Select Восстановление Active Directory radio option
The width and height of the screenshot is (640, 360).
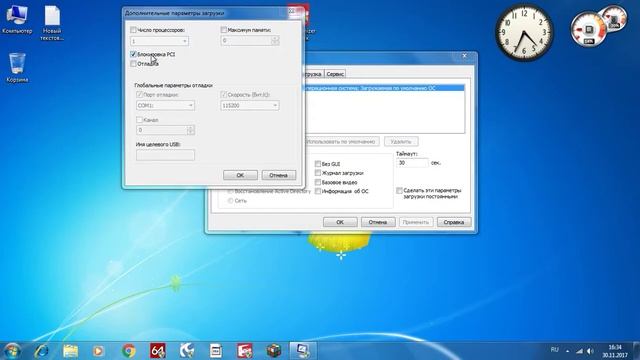pyautogui.click(x=231, y=191)
